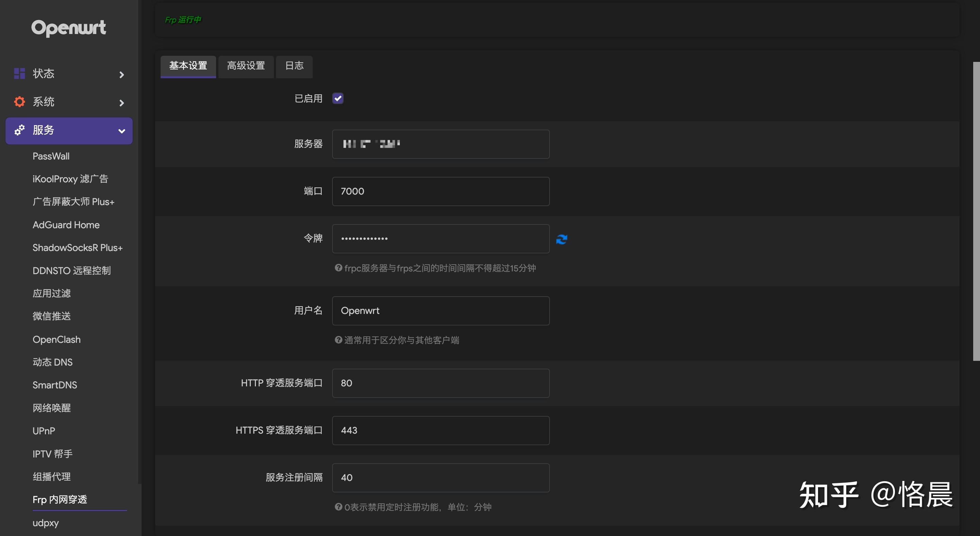The height and width of the screenshot is (536, 980).
Task: Expand the 系统 sidebar menu
Action: [121, 103]
